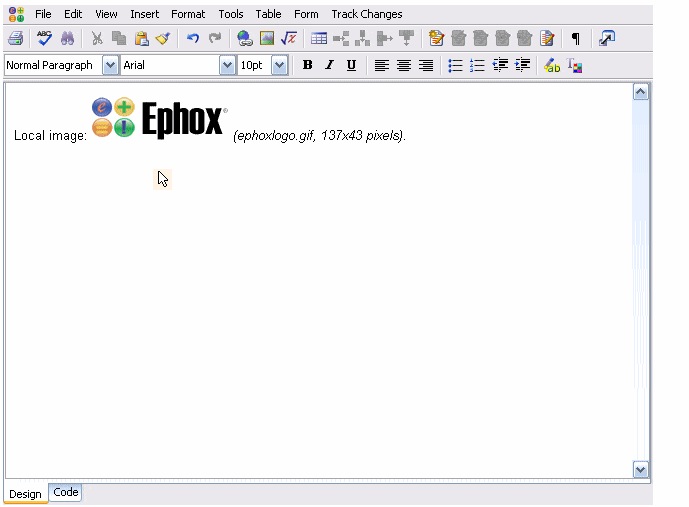Switch to the Design tab

pos(25,494)
